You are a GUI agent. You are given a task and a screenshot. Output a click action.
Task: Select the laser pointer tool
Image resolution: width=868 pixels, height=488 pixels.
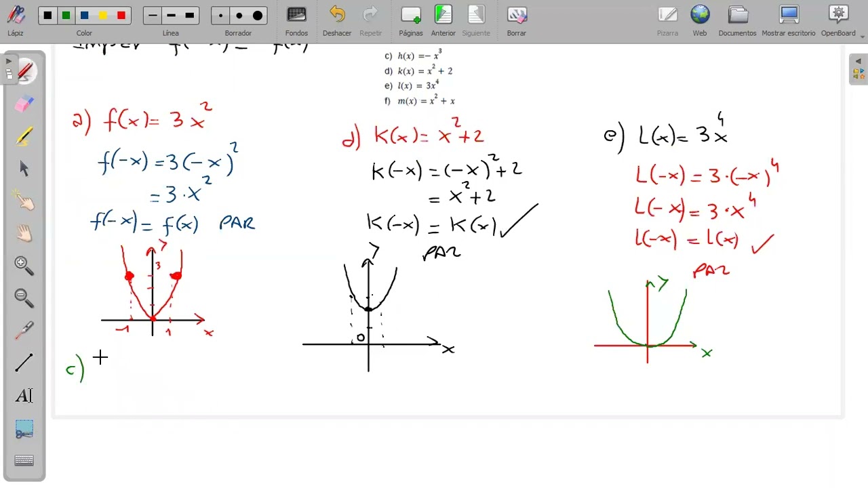24,331
